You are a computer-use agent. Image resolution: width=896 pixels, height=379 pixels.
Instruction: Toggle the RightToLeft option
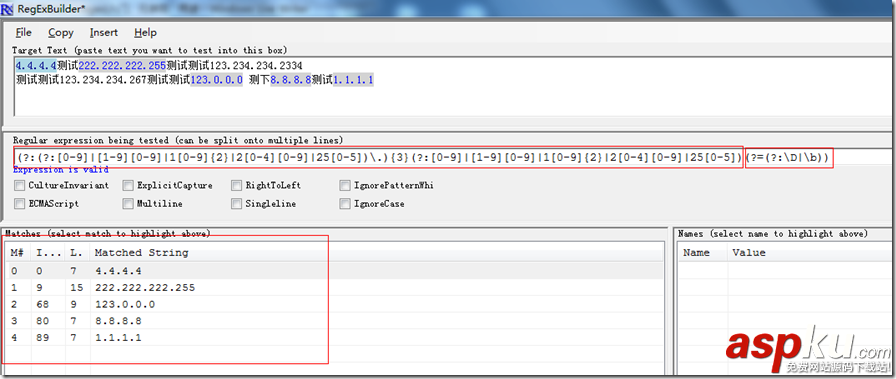[237, 185]
